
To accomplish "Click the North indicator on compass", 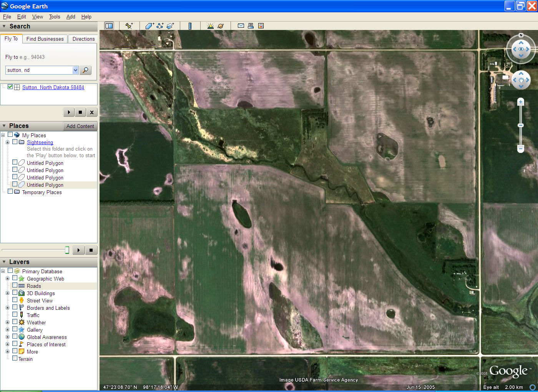I will pos(521,35).
